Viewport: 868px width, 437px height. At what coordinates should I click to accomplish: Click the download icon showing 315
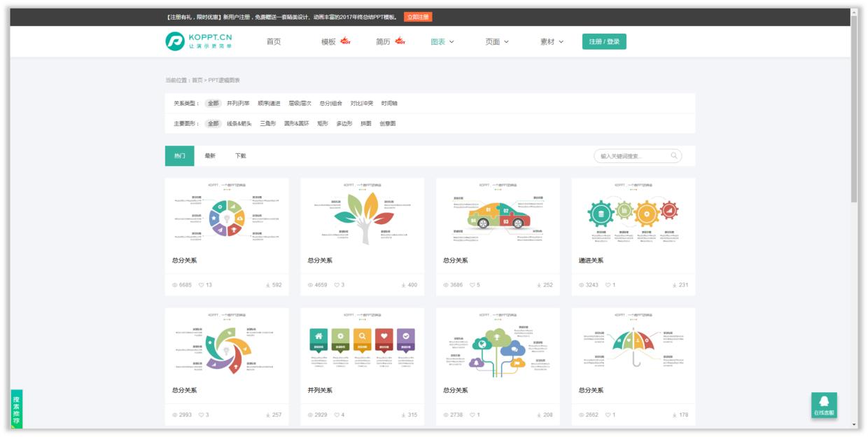(403, 415)
